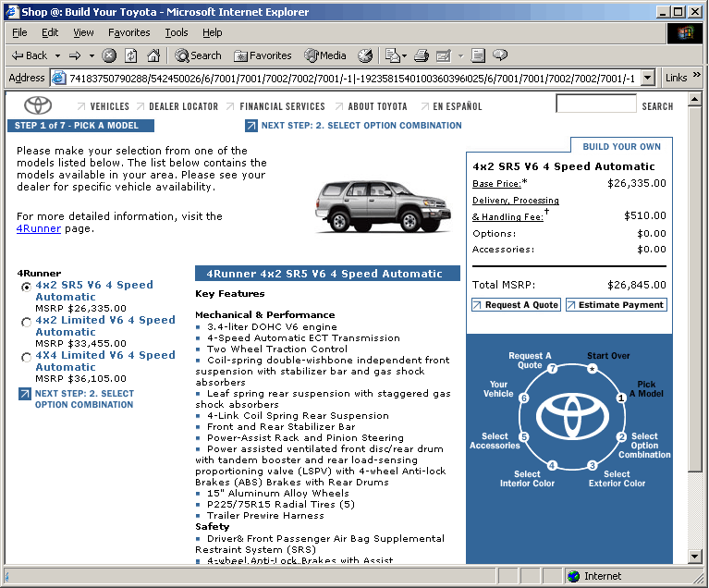Screen dimensions: 709x588
Task: Select 4X4 Limited V6 radio button
Action: tap(26, 357)
